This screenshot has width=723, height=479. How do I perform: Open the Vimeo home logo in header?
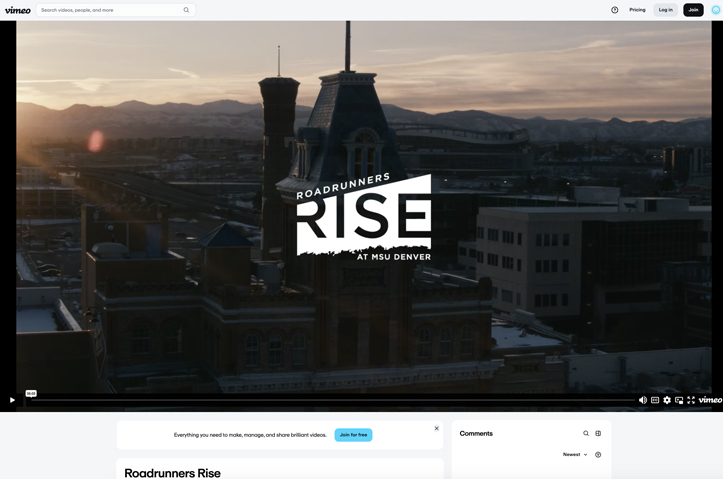click(x=18, y=10)
